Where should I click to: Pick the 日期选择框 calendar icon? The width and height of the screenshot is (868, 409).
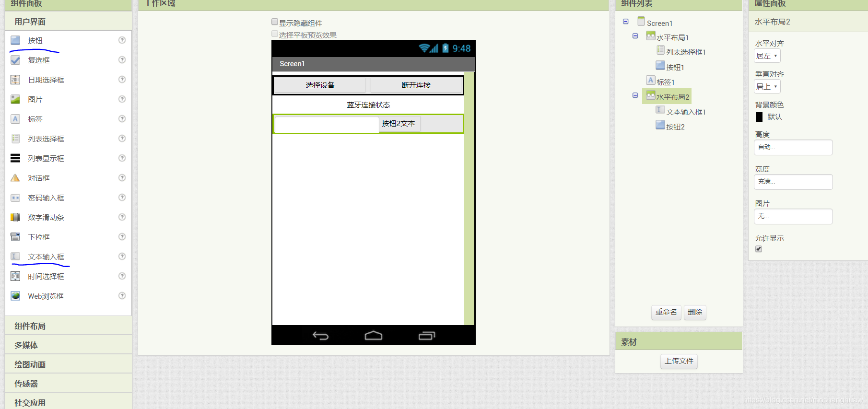[x=15, y=80]
